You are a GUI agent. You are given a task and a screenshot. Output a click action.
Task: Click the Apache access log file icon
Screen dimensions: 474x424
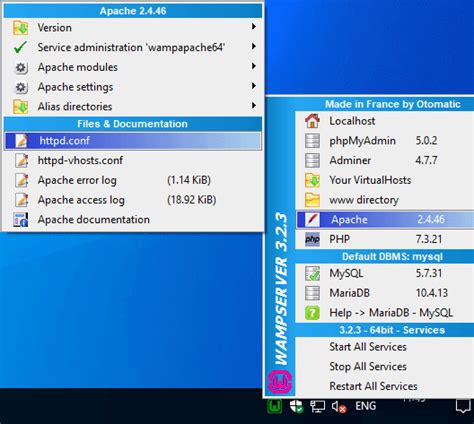click(22, 200)
